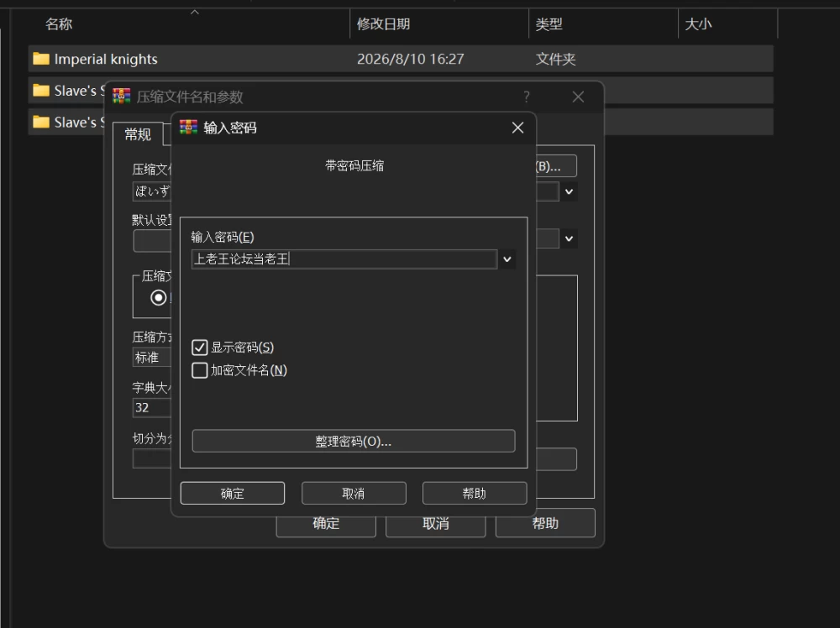Image resolution: width=840 pixels, height=628 pixels.
Task: Select the Imperial knights row name
Action: pos(106,59)
